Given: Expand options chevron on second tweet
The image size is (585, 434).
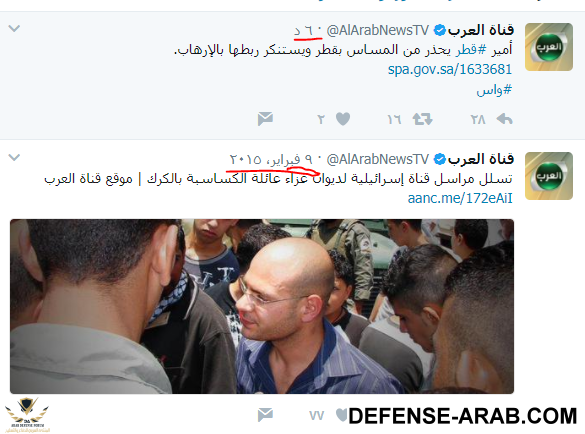Looking at the screenshot, I should (x=14, y=157).
